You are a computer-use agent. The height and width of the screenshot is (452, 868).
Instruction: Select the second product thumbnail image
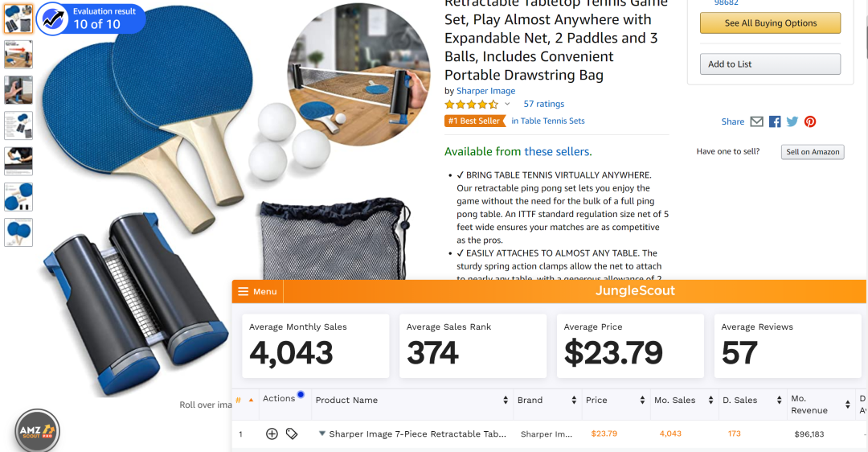pyautogui.click(x=18, y=54)
